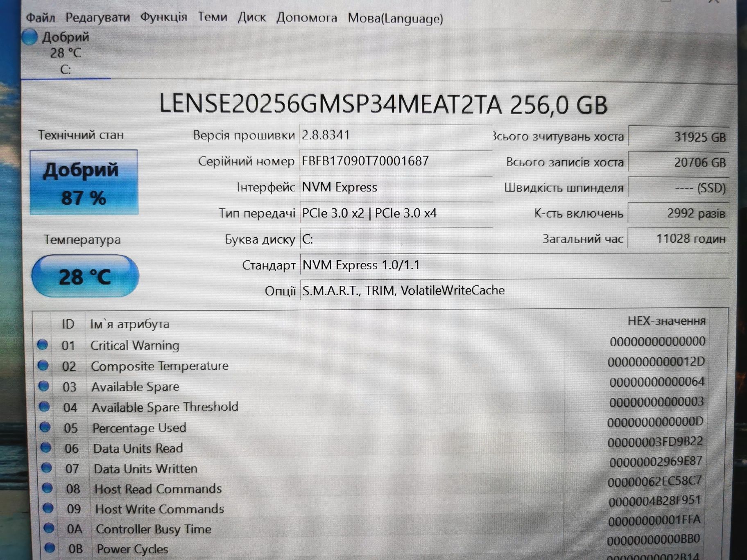Click hex value 0000000000000D
Image resolution: width=747 pixels, height=560 pixels.
[x=655, y=422]
